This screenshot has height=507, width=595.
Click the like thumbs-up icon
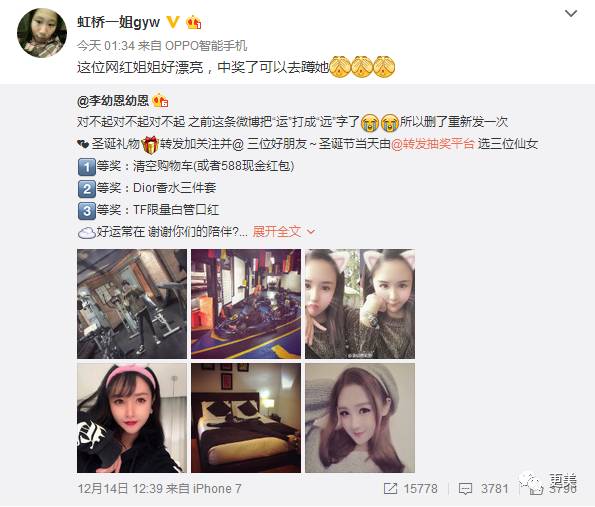click(536, 489)
